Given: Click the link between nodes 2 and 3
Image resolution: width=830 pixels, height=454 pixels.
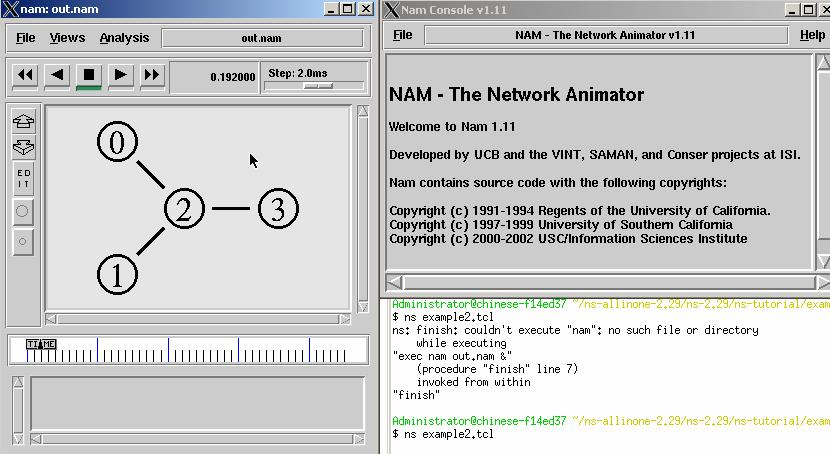Looking at the screenshot, I should pyautogui.click(x=231, y=208).
